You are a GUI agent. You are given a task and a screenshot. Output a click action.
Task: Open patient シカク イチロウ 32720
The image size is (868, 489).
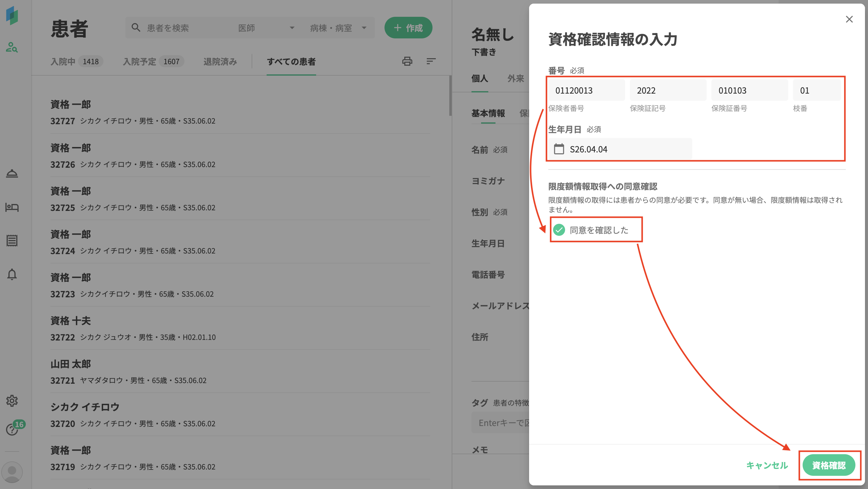click(x=240, y=414)
